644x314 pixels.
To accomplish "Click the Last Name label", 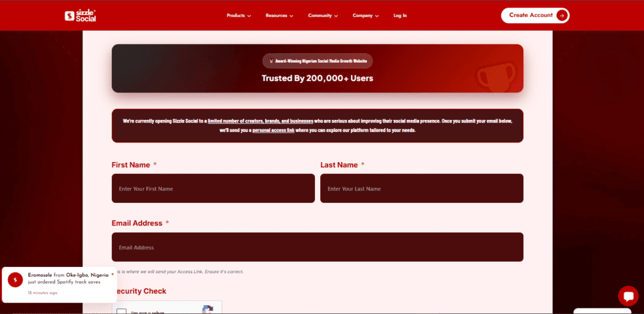I will pyautogui.click(x=339, y=165).
